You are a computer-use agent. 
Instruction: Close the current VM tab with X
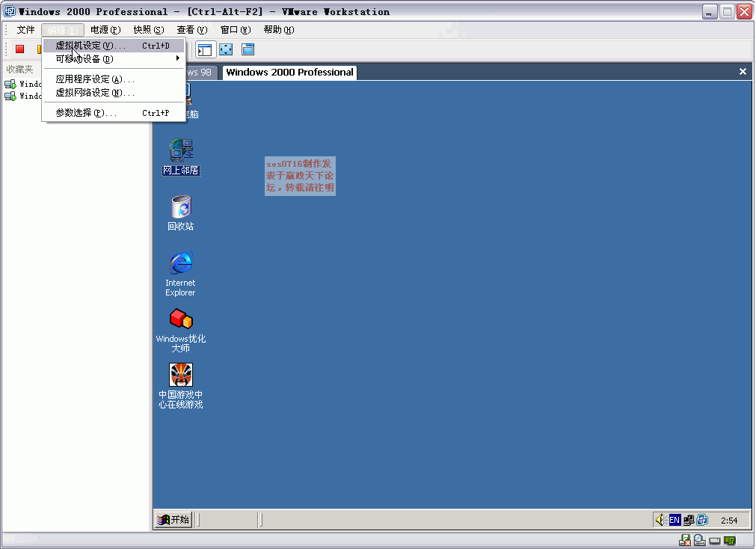(743, 71)
